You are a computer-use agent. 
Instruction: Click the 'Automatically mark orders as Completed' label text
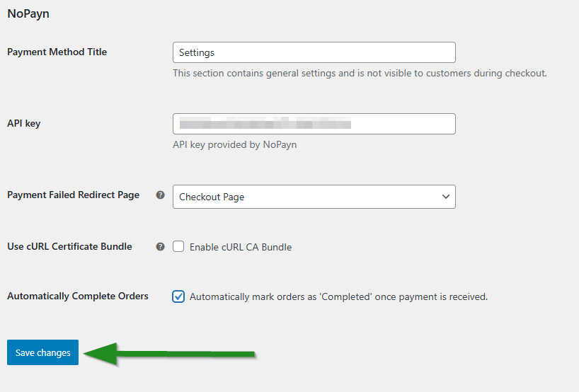click(x=338, y=297)
